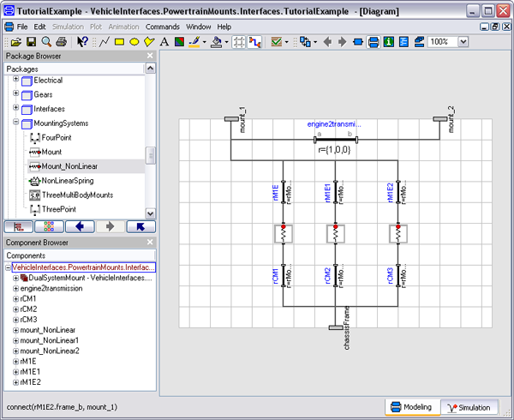514x420 pixels.
Task: Select the rectangle drawing tool
Action: pos(119,41)
